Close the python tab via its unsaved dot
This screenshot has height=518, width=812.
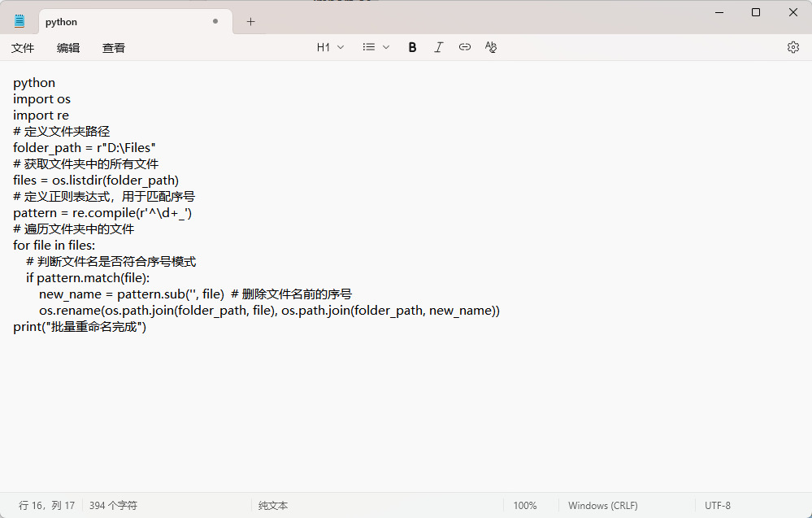click(x=215, y=22)
